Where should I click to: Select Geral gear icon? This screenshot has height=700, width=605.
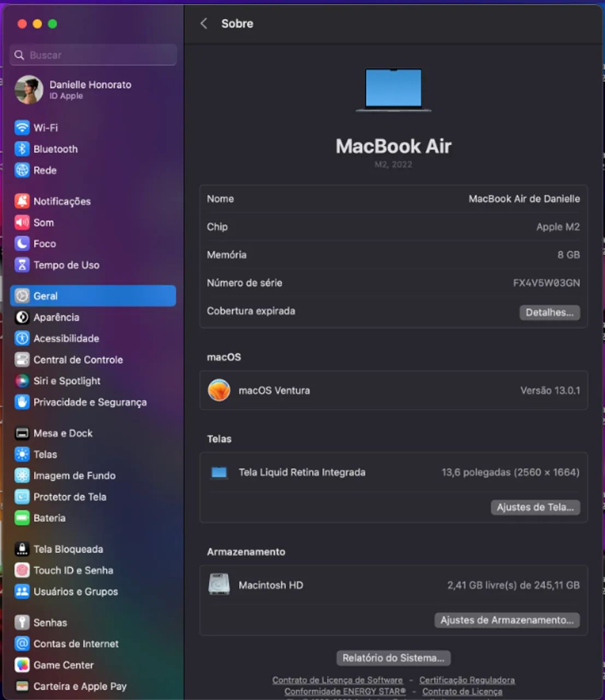click(22, 296)
